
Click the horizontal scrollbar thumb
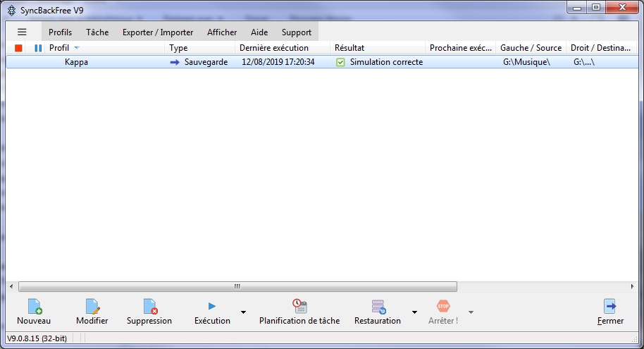point(238,286)
